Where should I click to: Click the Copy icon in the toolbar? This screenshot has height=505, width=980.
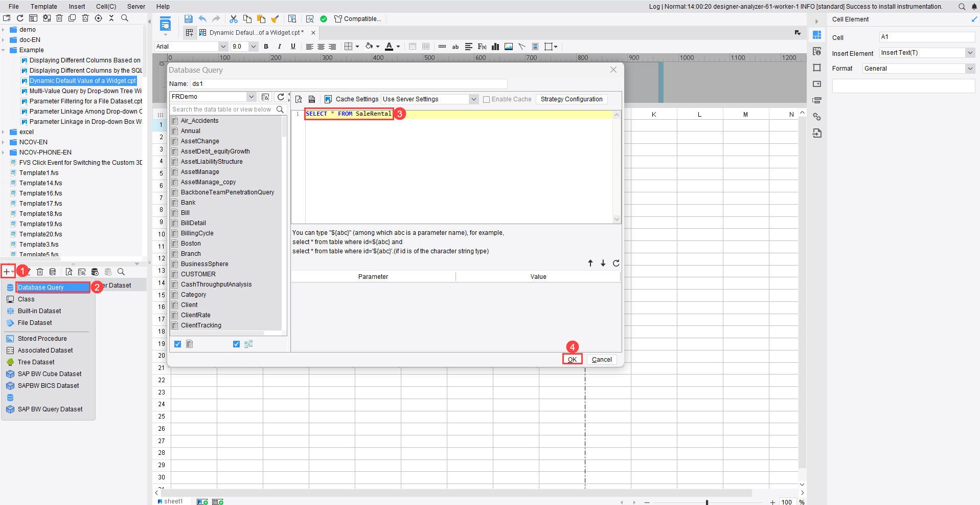(247, 19)
